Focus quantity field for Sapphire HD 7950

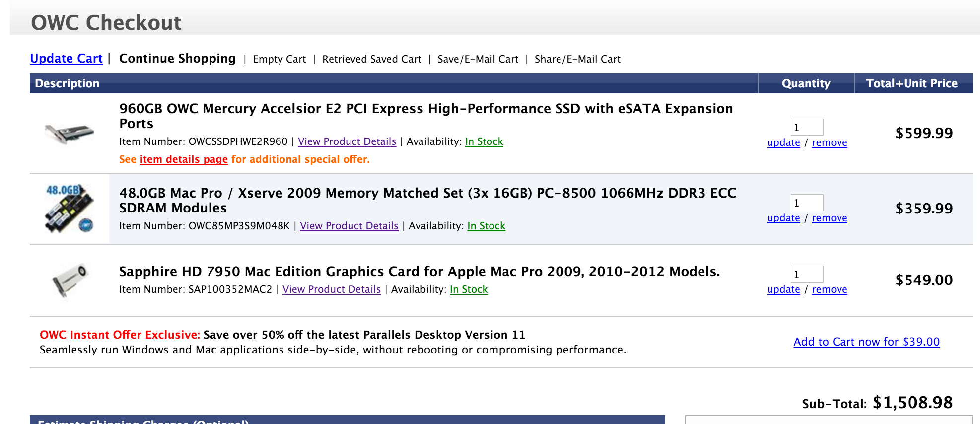807,274
